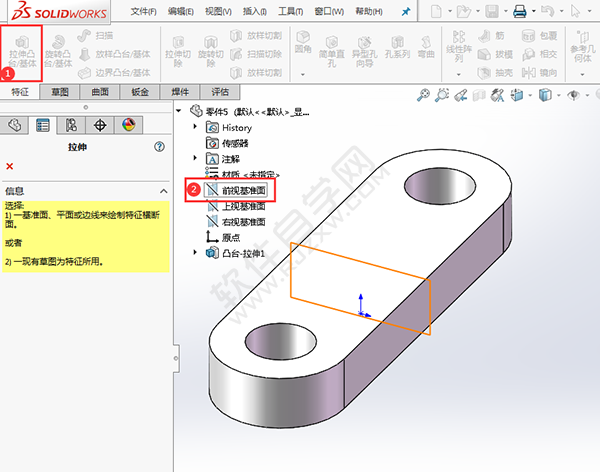This screenshot has height=472, width=600.
Task: Click the Intersect (相交) tool
Action: click(540, 54)
